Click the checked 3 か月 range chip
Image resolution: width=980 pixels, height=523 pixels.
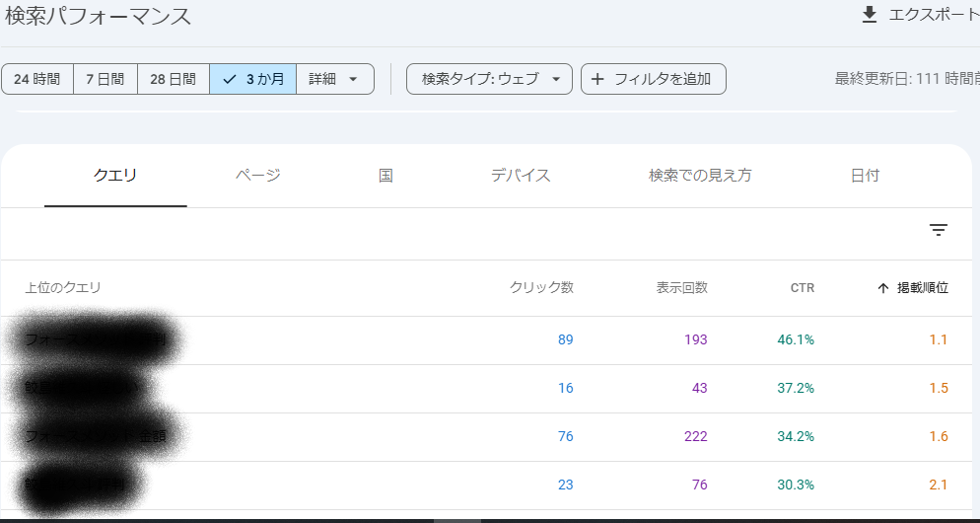click(252, 79)
